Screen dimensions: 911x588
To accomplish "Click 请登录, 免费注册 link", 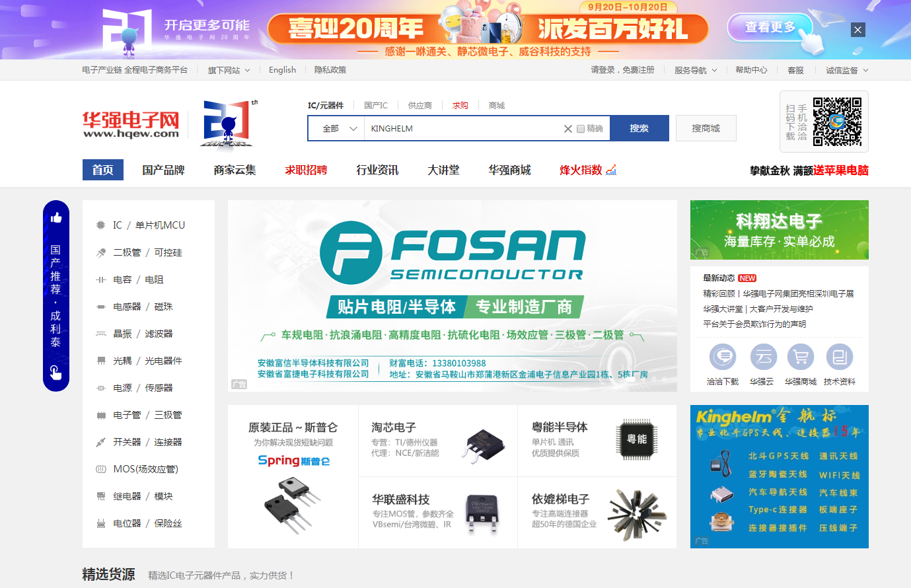I will [x=622, y=70].
